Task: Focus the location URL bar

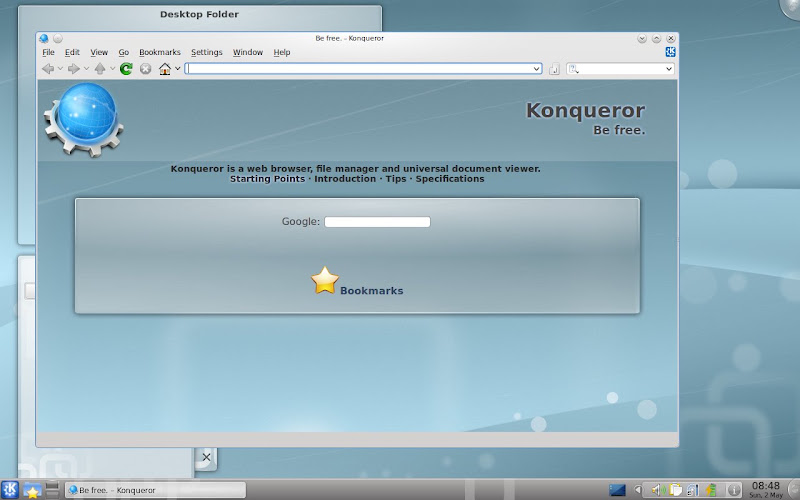Action: pyautogui.click(x=363, y=69)
